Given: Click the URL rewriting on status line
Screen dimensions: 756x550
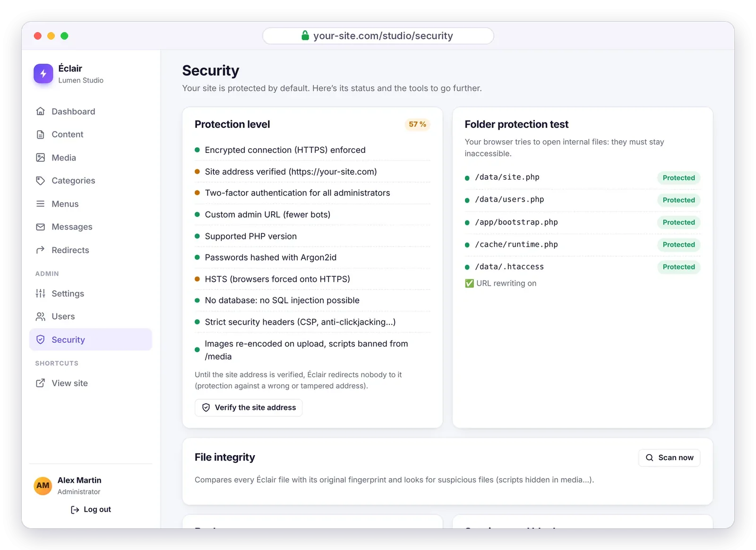Looking at the screenshot, I should coord(500,283).
